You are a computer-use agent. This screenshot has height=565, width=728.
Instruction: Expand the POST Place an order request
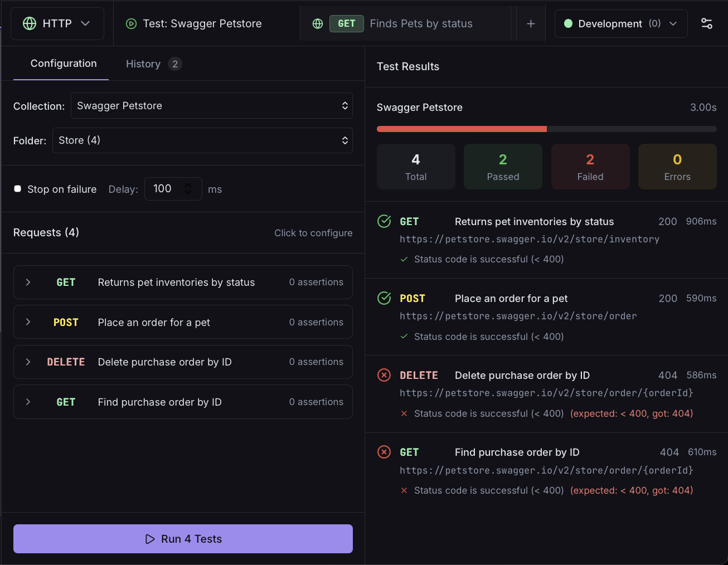tap(28, 322)
